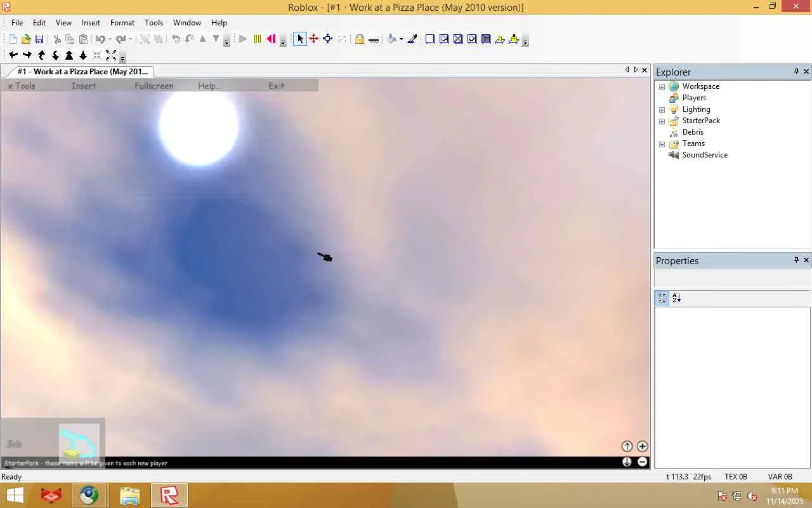The image size is (812, 508).
Task: Pause the simulation with the yellow Pause button
Action: pyautogui.click(x=257, y=39)
